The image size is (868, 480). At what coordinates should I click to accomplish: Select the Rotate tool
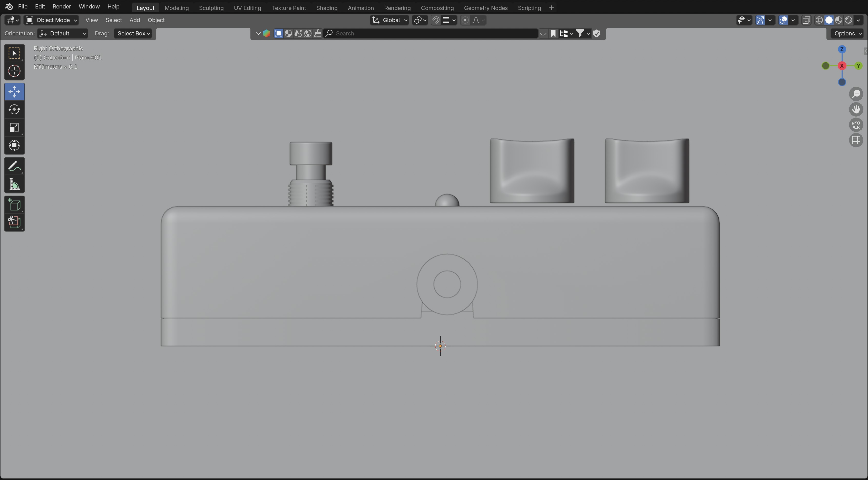[x=14, y=110]
